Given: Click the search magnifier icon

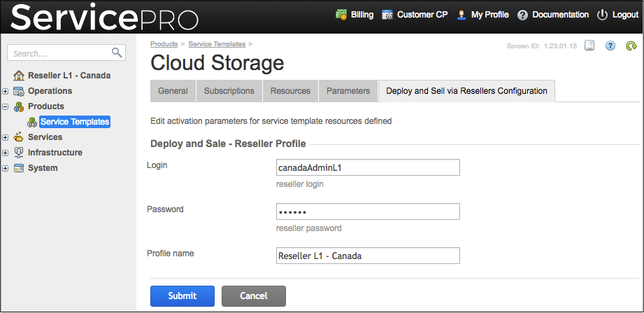Looking at the screenshot, I should pyautogui.click(x=117, y=53).
